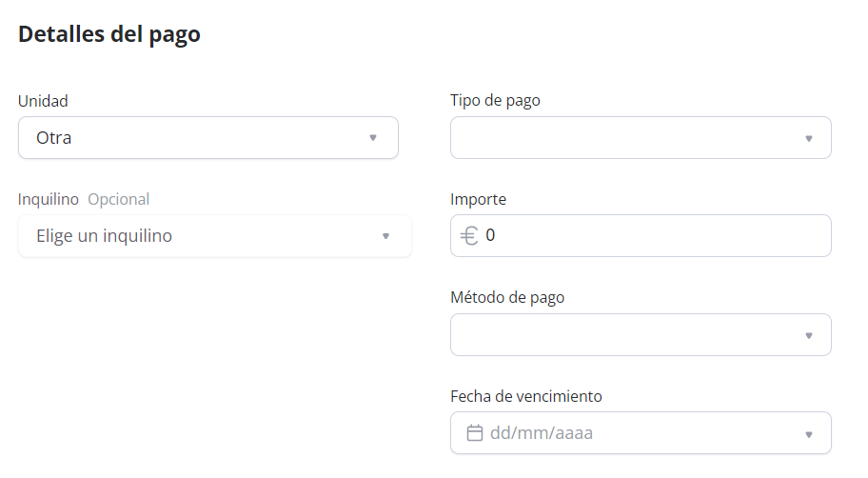This screenshot has height=478, width=868.
Task: Expand the Inquilino dropdown arrow
Action: click(385, 236)
